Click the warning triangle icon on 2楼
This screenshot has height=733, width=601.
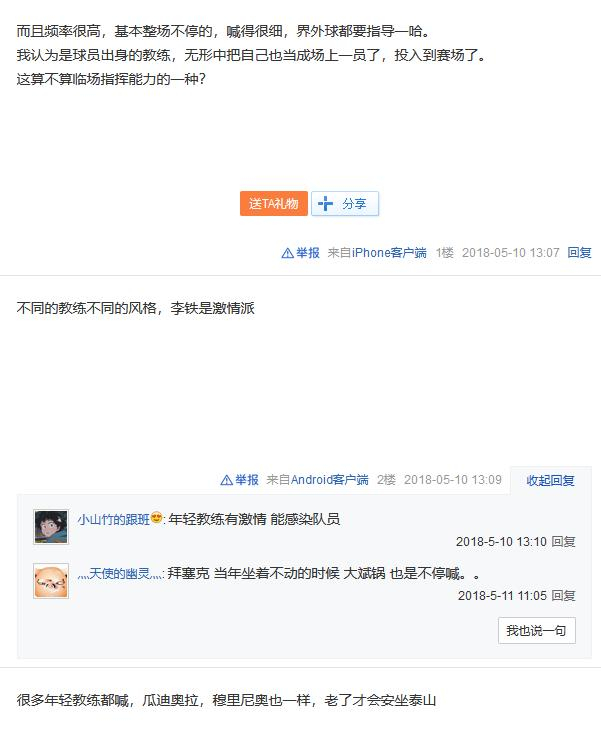click(x=226, y=481)
